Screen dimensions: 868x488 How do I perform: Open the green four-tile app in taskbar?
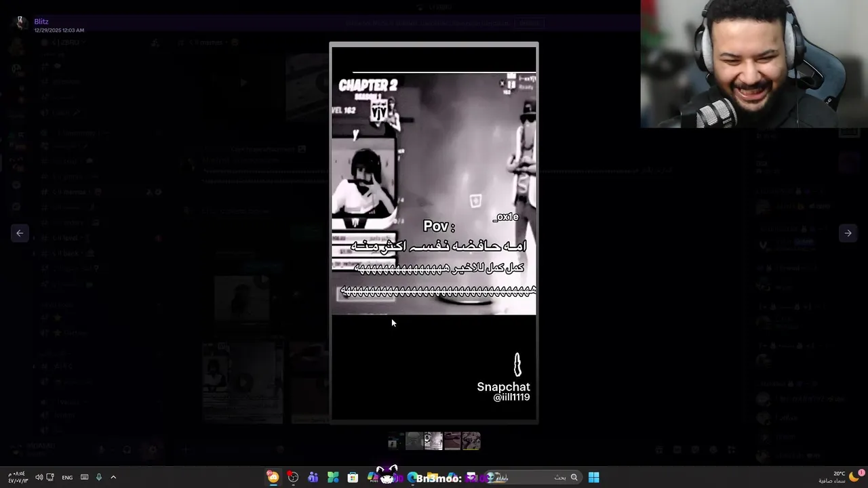(x=333, y=477)
